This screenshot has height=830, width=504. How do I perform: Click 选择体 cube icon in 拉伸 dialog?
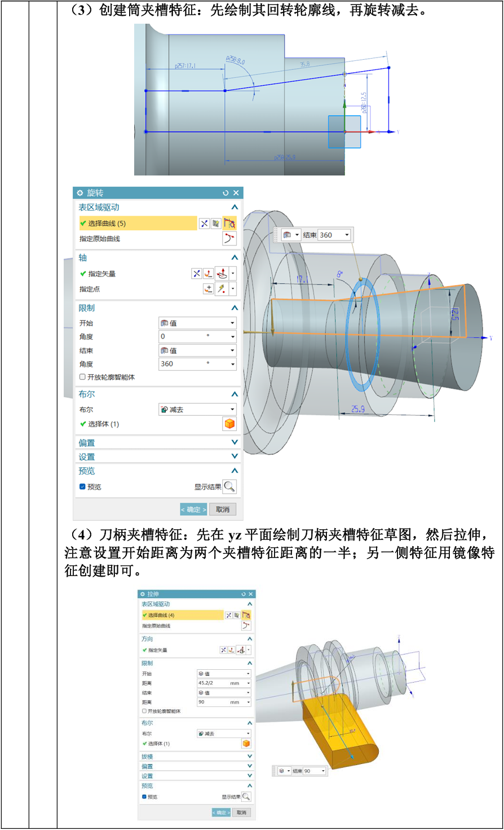coord(246,744)
